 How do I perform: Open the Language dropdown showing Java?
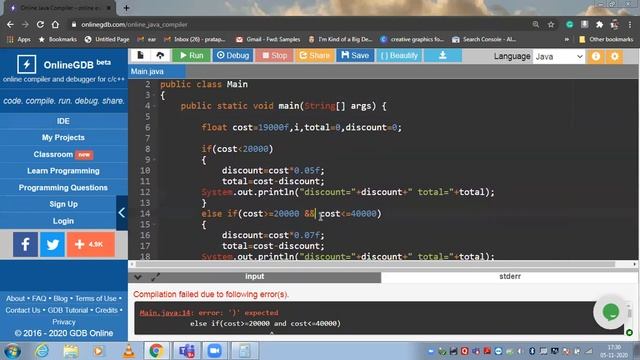coord(559,56)
